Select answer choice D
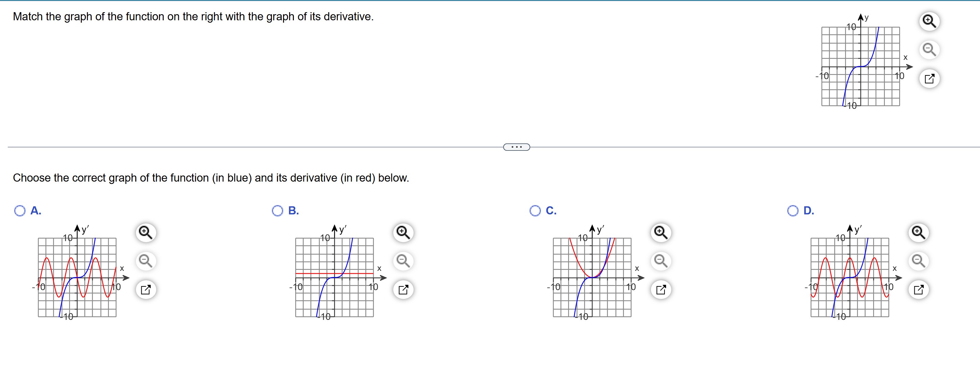980x374 pixels. click(793, 210)
